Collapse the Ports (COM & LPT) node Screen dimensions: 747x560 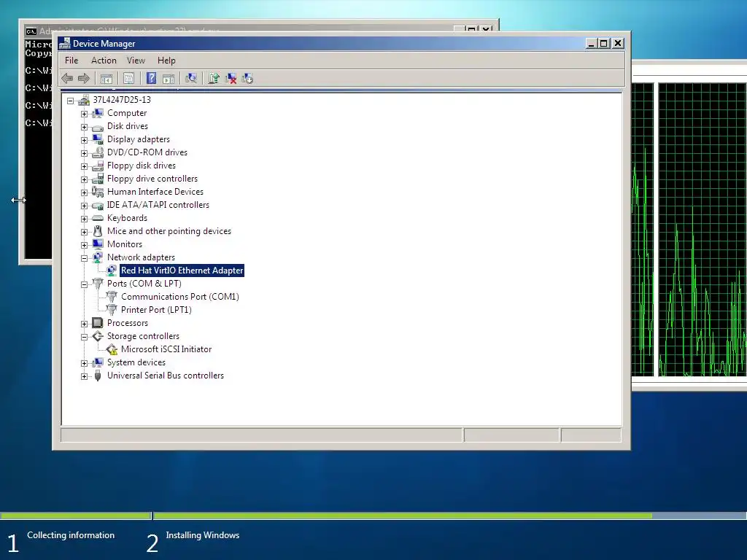point(85,284)
